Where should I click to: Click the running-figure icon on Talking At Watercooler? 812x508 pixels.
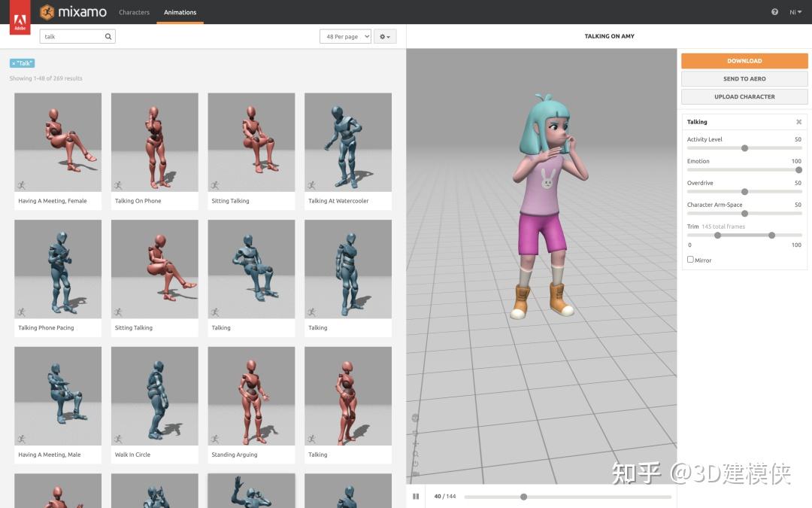click(312, 185)
